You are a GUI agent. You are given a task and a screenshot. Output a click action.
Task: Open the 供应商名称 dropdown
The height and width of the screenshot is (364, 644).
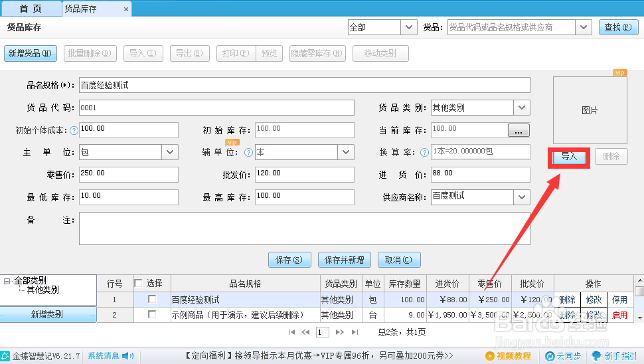(522, 197)
